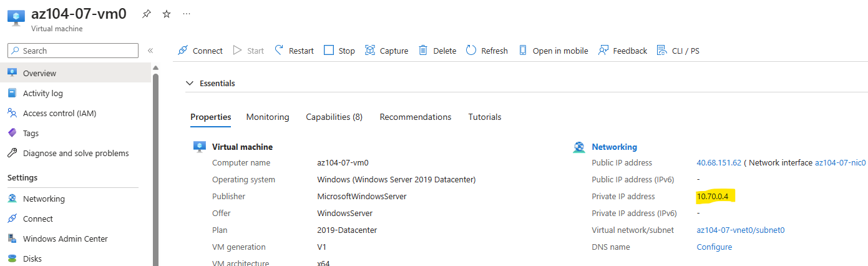Open az104-07-vnet0/subnet0 link
868x266 pixels.
pos(741,230)
